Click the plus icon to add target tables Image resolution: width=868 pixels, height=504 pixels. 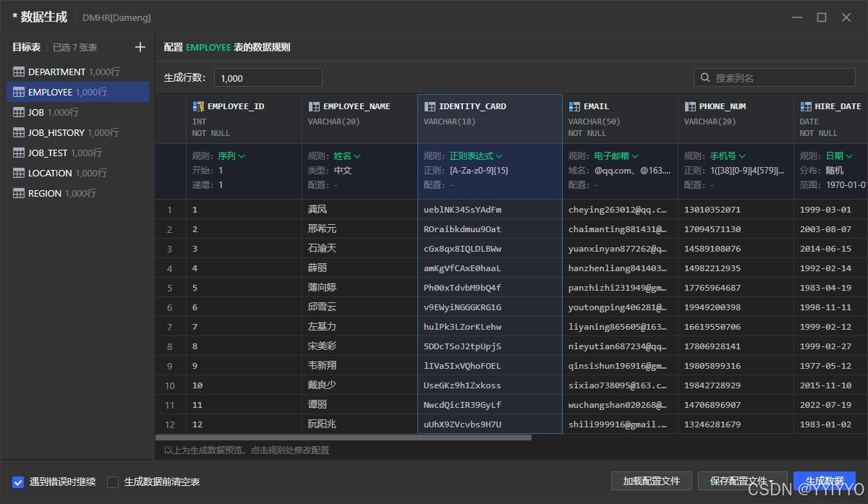[140, 47]
